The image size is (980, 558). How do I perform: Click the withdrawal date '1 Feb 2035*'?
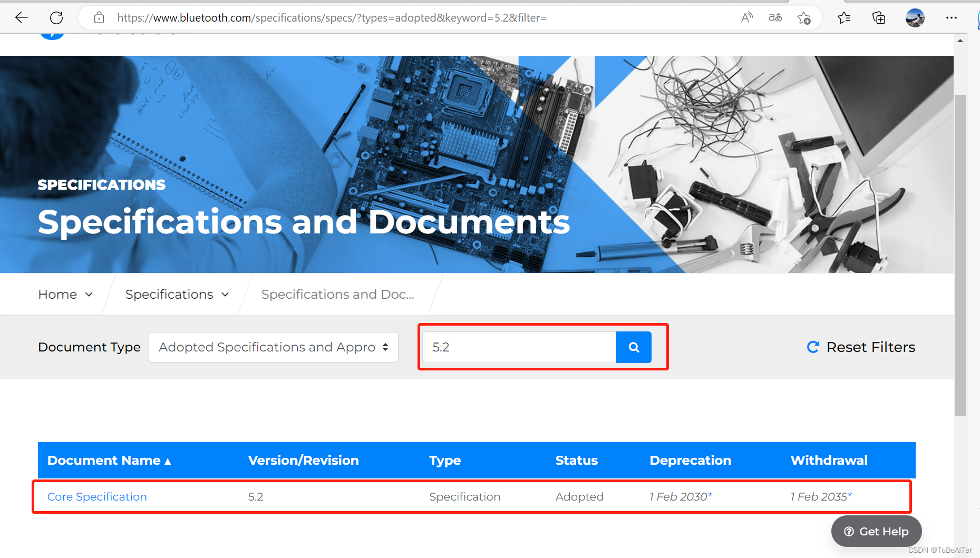pyautogui.click(x=821, y=497)
